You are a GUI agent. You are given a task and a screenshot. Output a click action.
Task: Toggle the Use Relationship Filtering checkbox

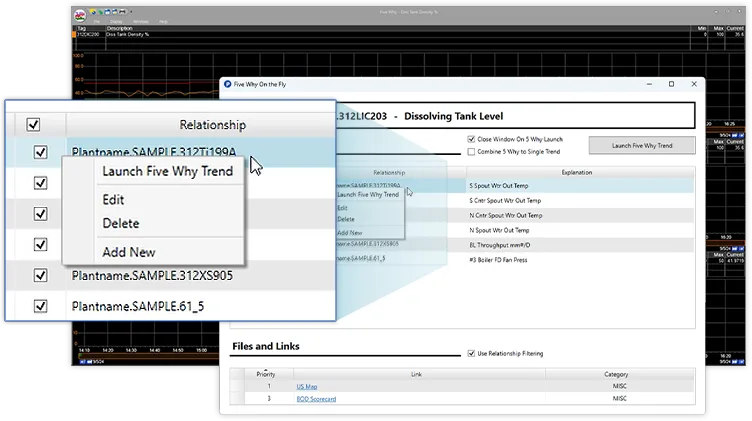[471, 353]
